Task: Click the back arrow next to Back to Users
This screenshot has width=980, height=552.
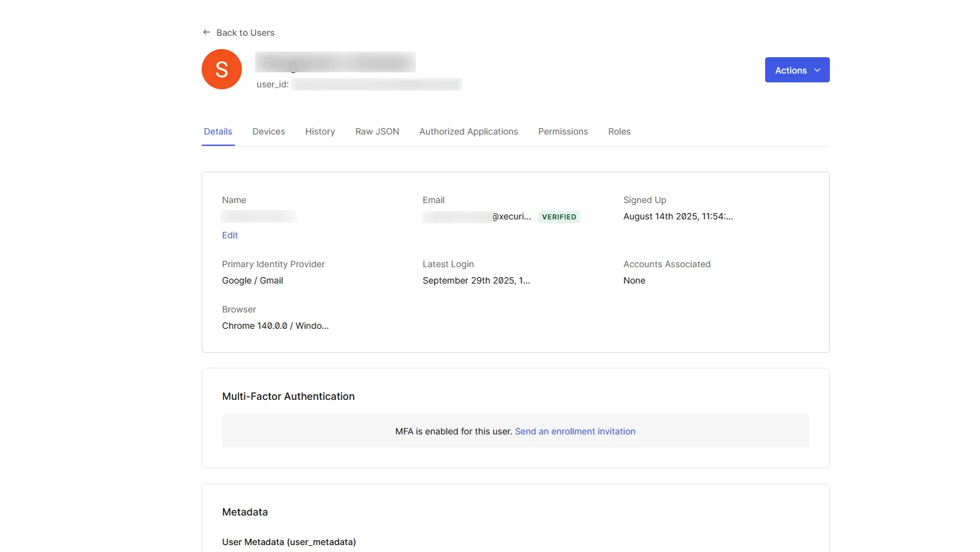Action: [x=206, y=32]
